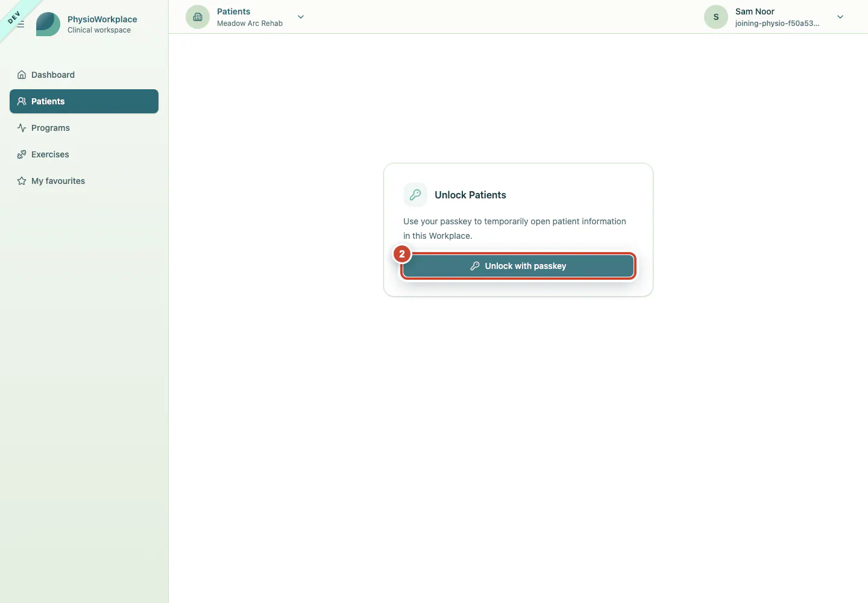
Task: Open the Programs section in sidebar
Action: tap(84, 128)
